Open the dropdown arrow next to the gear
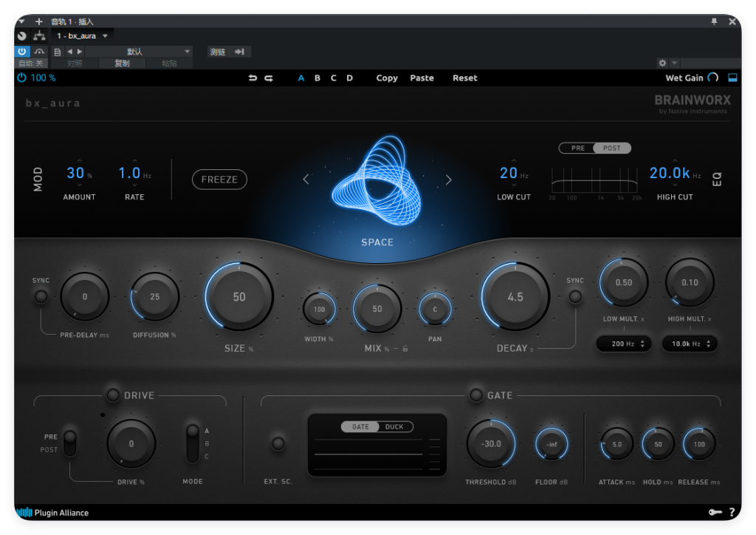Screen dimensions: 756x535 pos(675,63)
